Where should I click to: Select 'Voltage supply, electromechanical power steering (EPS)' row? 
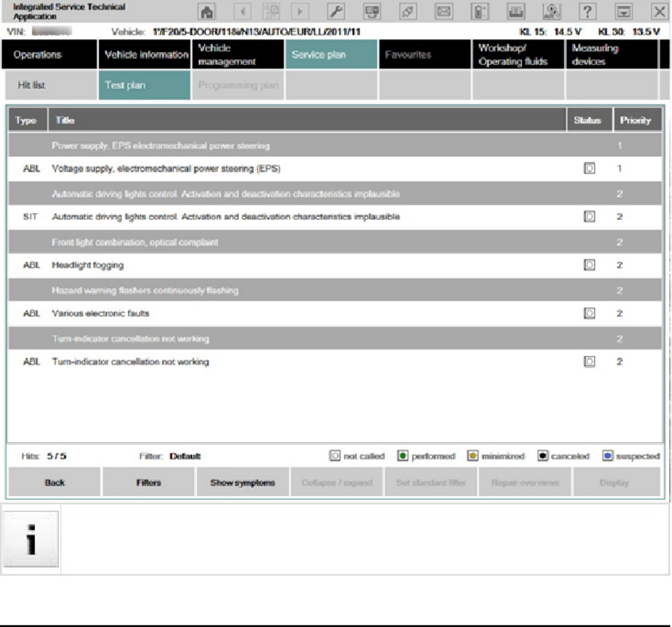tap(335, 169)
